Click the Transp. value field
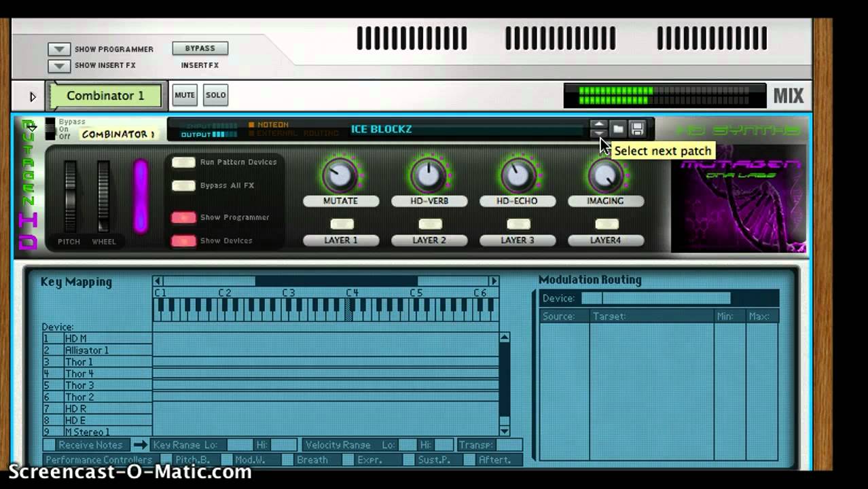This screenshot has width=868, height=489. [509, 445]
